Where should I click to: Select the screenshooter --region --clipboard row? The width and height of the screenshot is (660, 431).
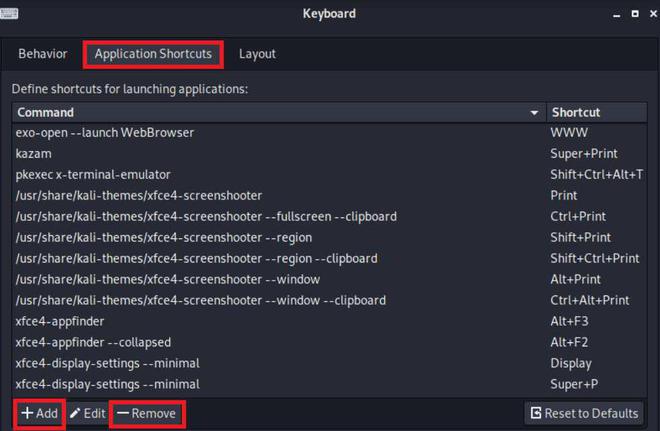click(x=329, y=258)
